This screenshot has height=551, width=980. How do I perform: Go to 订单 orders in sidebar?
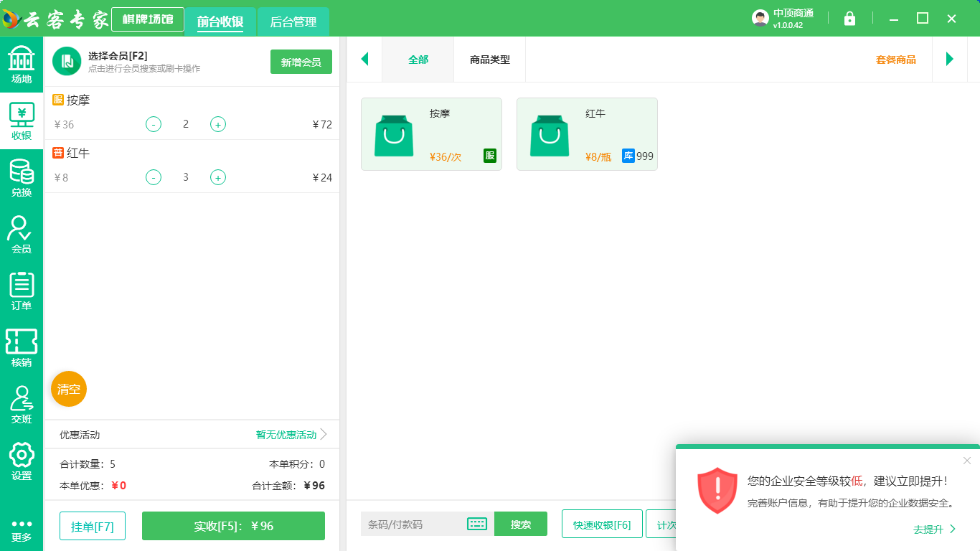tap(22, 291)
